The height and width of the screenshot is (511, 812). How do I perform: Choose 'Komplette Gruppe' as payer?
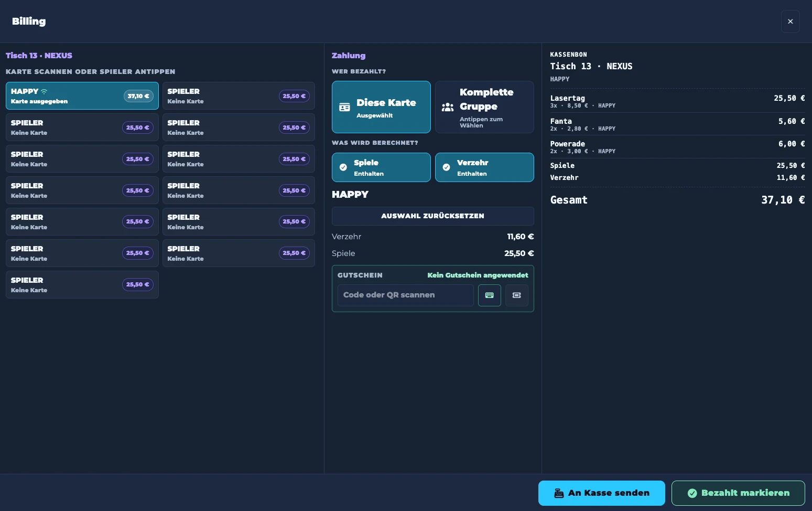tap(484, 107)
